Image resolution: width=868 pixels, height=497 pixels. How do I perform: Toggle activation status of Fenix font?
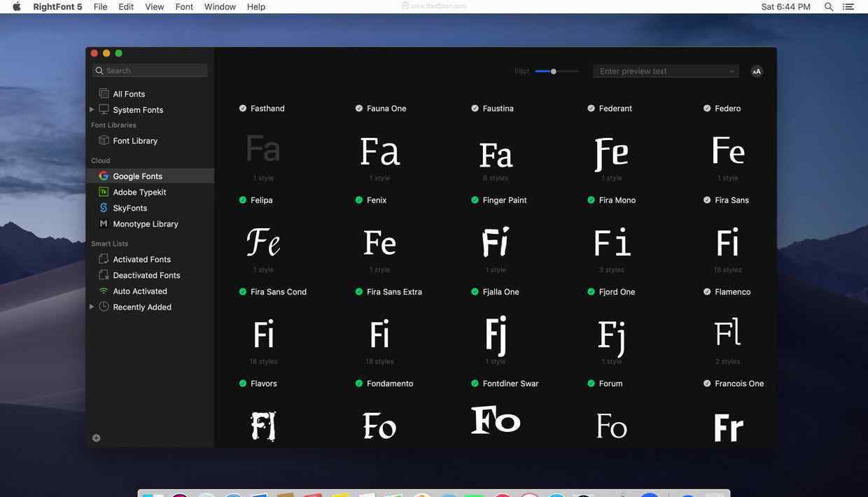(x=359, y=200)
